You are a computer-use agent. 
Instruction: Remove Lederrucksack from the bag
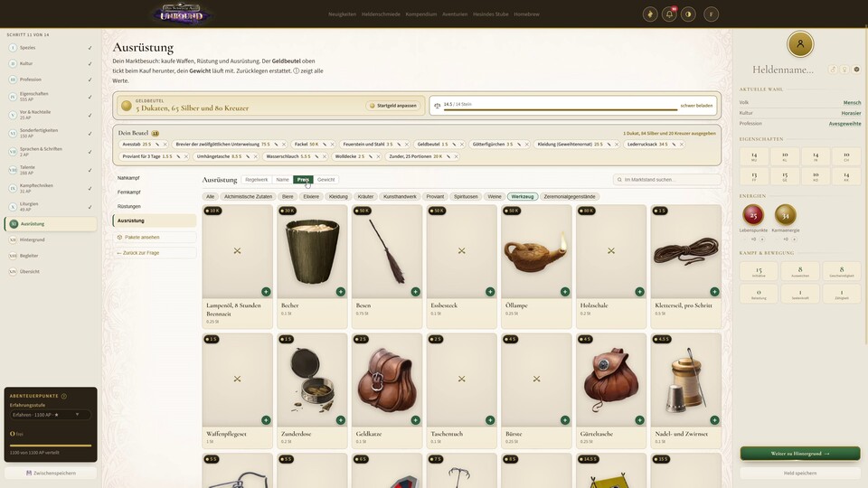point(682,145)
